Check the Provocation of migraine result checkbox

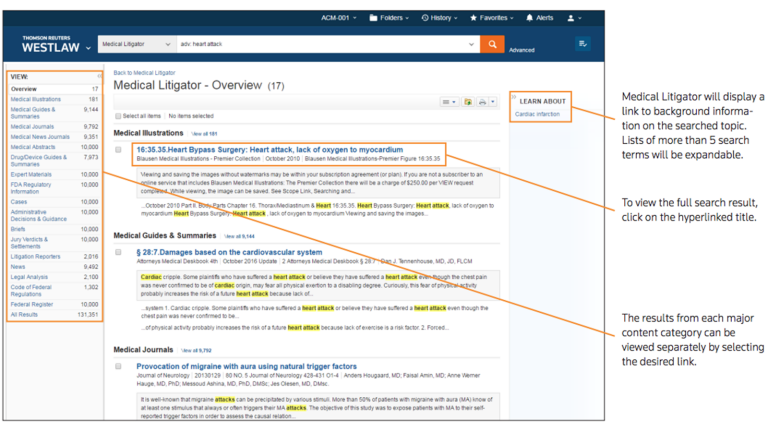pyautogui.click(x=118, y=366)
